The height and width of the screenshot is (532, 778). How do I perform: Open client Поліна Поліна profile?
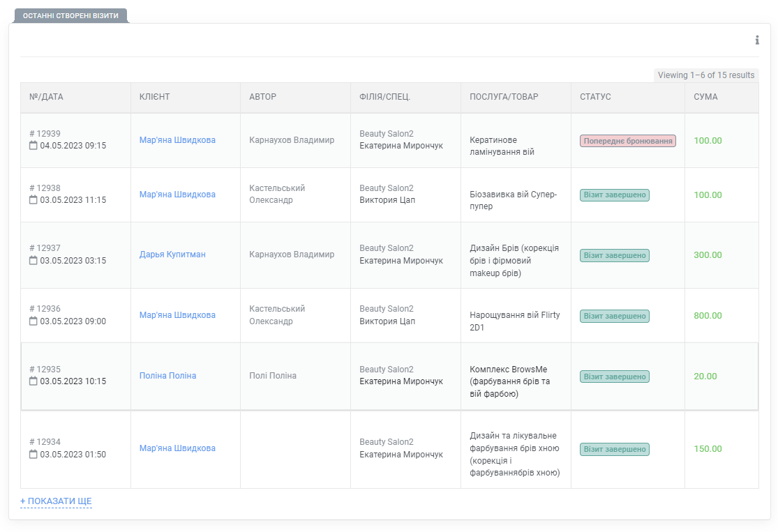click(x=167, y=376)
